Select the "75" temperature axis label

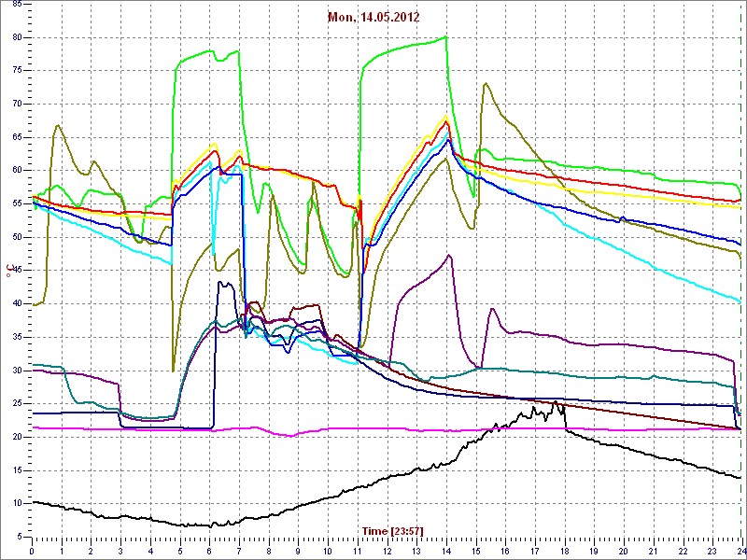pyautogui.click(x=16, y=71)
